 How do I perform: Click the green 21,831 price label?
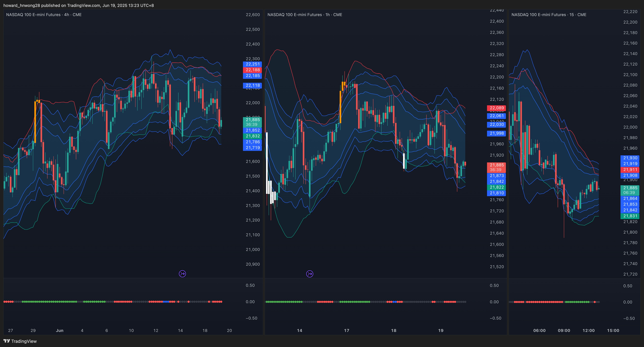pos(630,216)
